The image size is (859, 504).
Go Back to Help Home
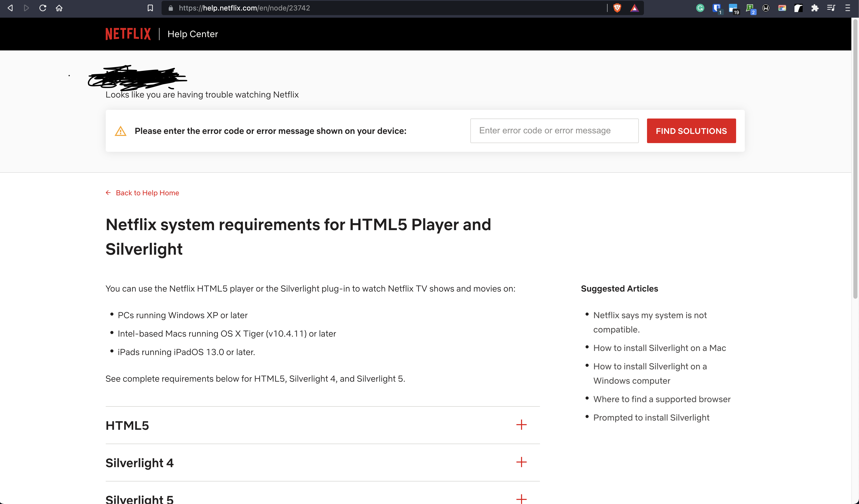click(x=143, y=193)
